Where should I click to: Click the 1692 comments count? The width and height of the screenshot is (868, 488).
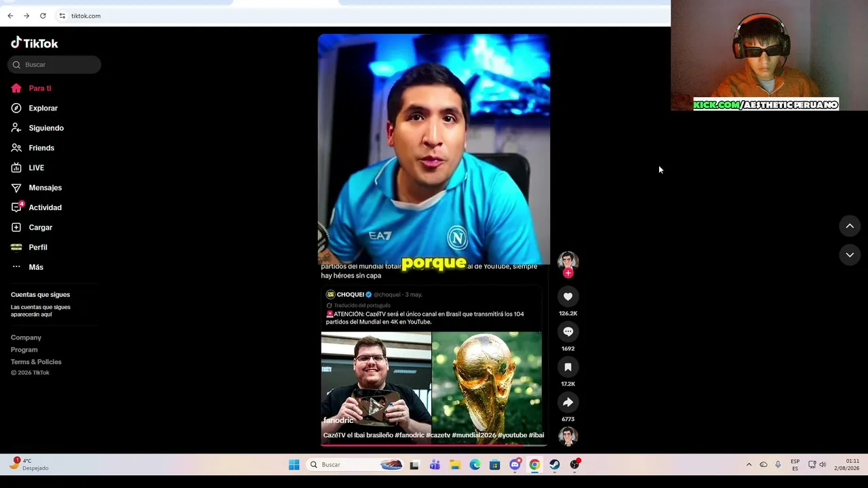click(x=568, y=349)
